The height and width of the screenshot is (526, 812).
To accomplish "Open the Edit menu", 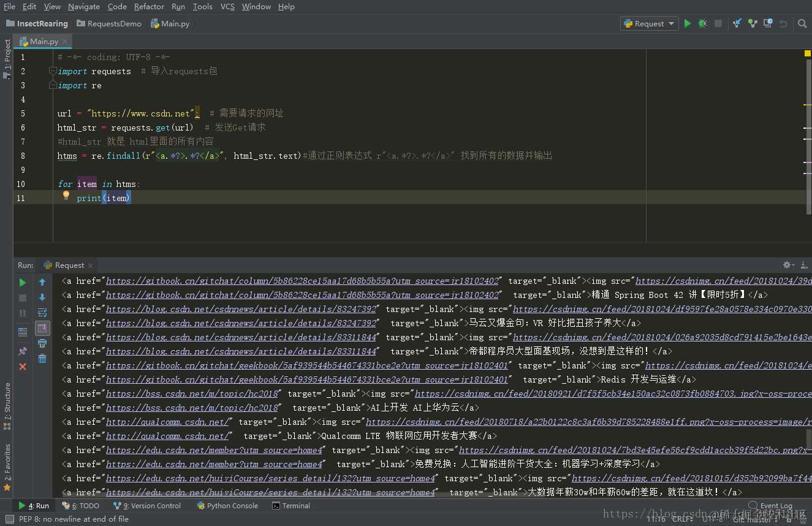I will click(29, 7).
